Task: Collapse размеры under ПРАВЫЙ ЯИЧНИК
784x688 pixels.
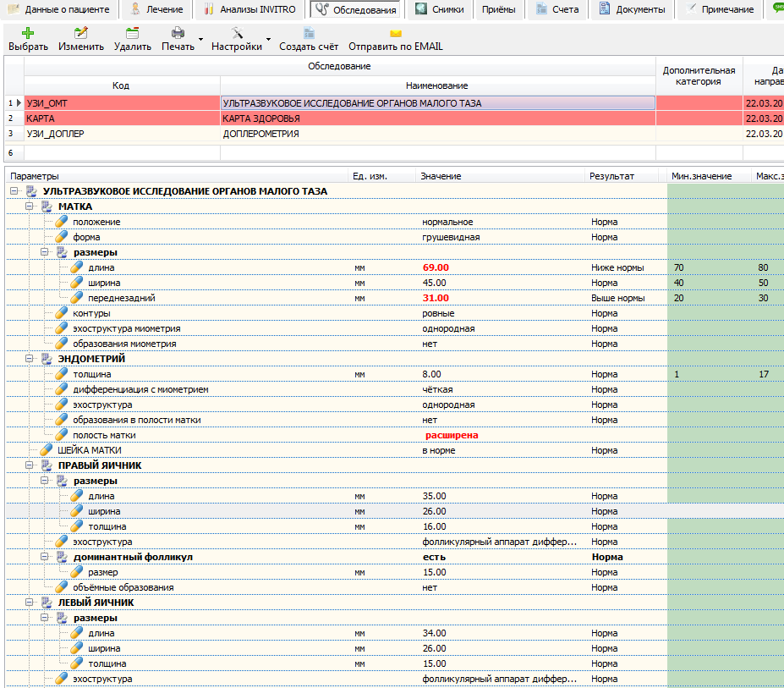Action: (45, 481)
